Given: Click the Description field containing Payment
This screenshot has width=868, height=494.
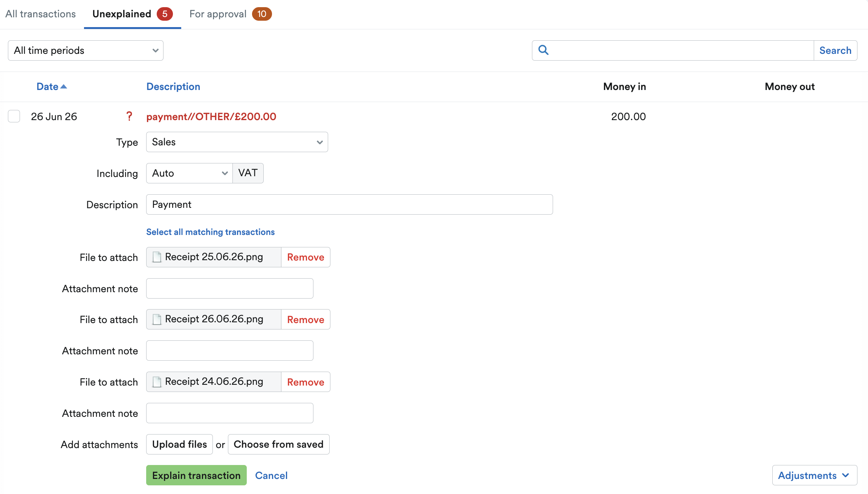Looking at the screenshot, I should click(350, 204).
